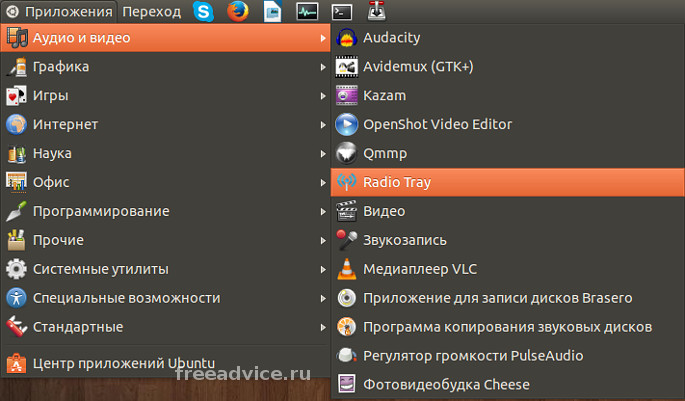Click the Radio Tray antenna icon
Screen dimensions: 685x401
click(346, 182)
